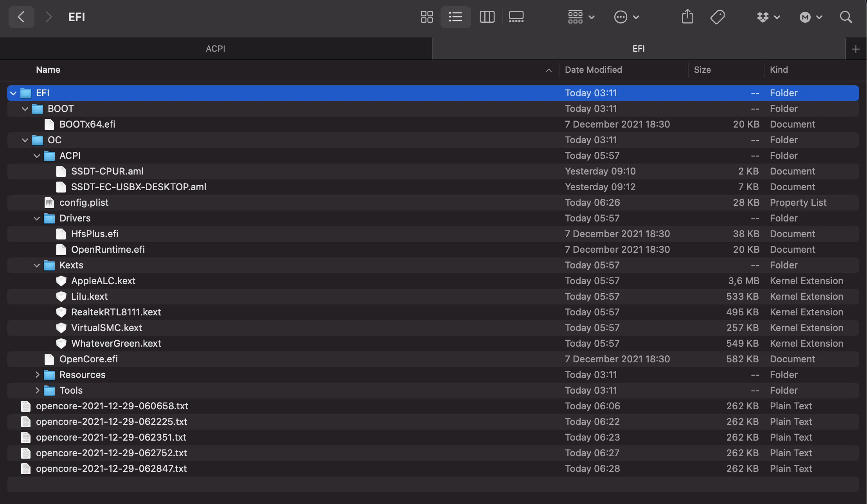Switch to the ACPI tab
Screen dimensions: 867x504
[x=216, y=49]
